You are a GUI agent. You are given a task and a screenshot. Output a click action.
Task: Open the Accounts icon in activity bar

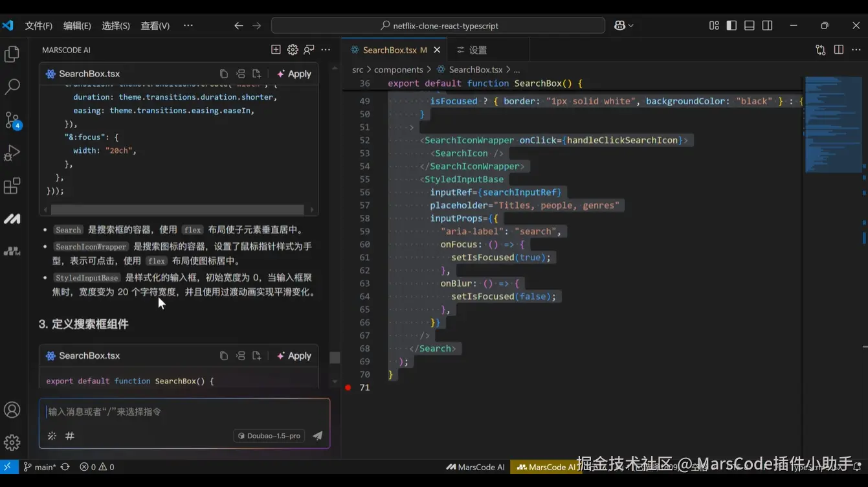(x=12, y=410)
